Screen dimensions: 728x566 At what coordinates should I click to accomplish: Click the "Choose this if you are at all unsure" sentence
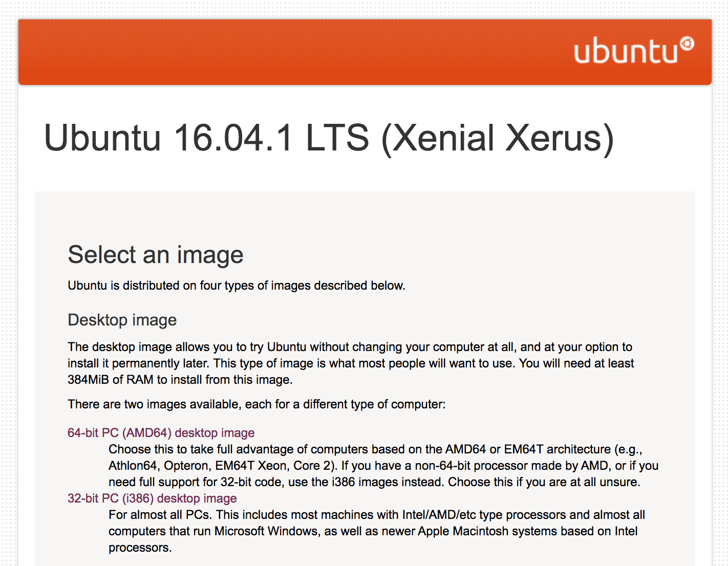click(544, 482)
